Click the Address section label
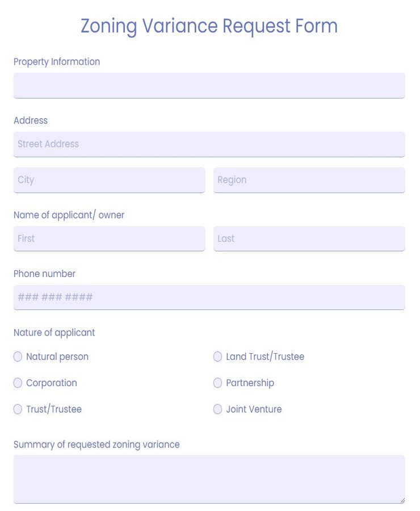The width and height of the screenshot is (420, 511). (31, 120)
